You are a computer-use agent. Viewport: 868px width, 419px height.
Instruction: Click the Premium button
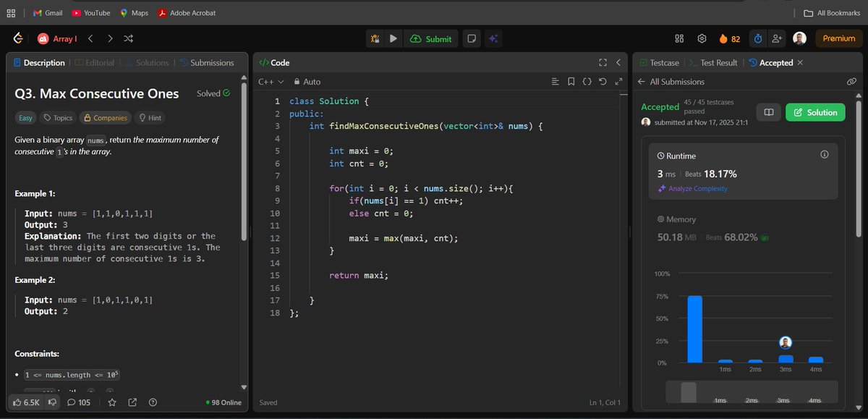(839, 38)
